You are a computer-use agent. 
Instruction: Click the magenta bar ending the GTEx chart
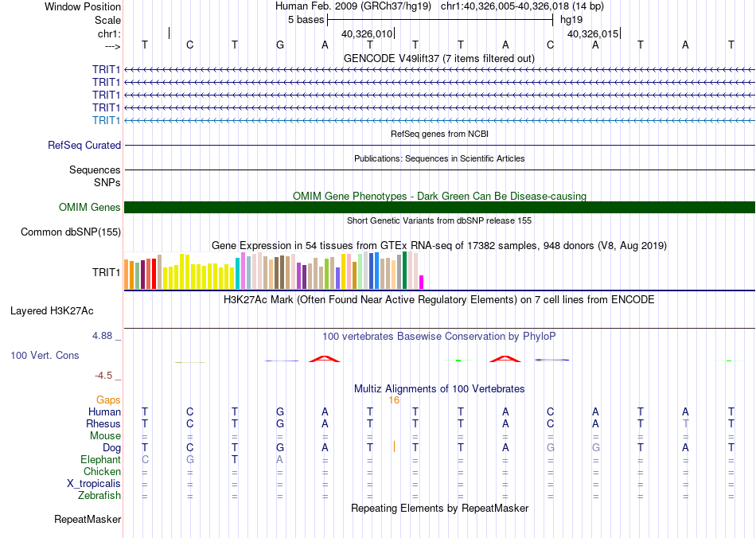tap(422, 282)
